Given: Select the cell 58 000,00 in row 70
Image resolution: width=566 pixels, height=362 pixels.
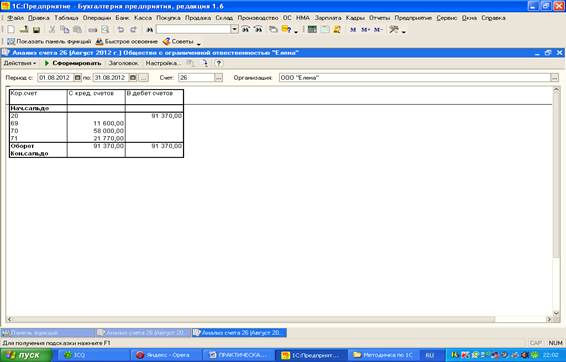Looking at the screenshot, I should (x=96, y=131).
